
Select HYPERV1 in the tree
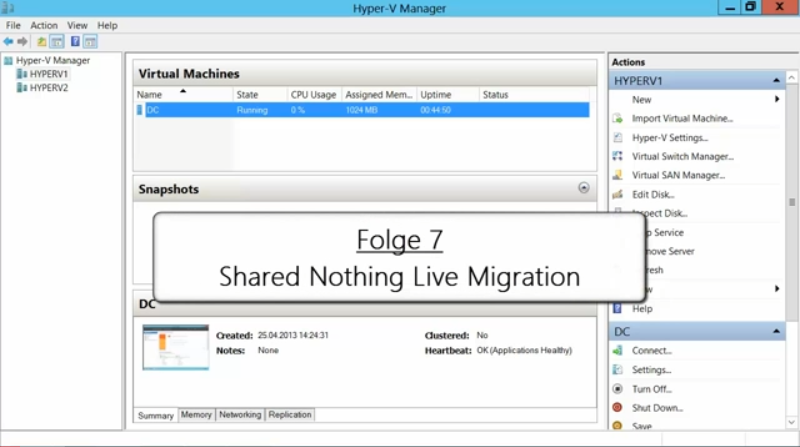tap(48, 74)
